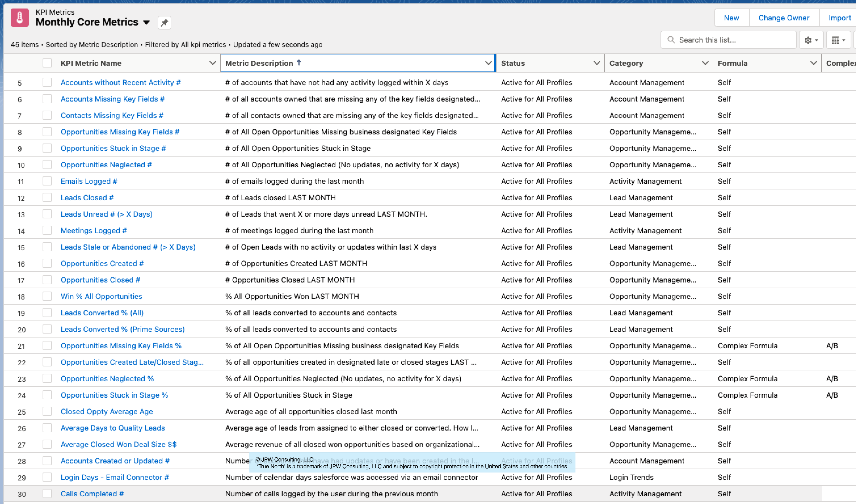Click the search magnifier icon
Image resolution: width=856 pixels, height=504 pixels.
point(671,40)
